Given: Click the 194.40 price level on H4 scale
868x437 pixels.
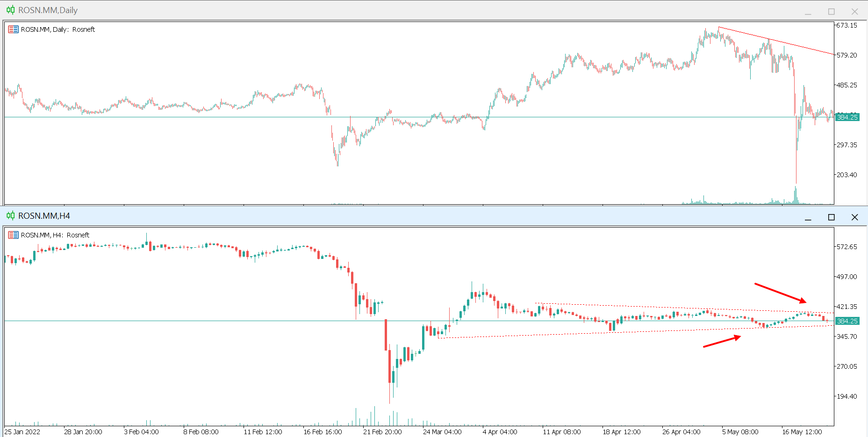Looking at the screenshot, I should (847, 396).
